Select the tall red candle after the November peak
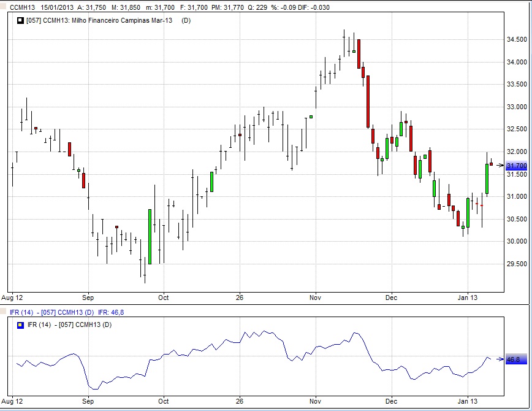The width and height of the screenshot is (532, 411). point(368,102)
